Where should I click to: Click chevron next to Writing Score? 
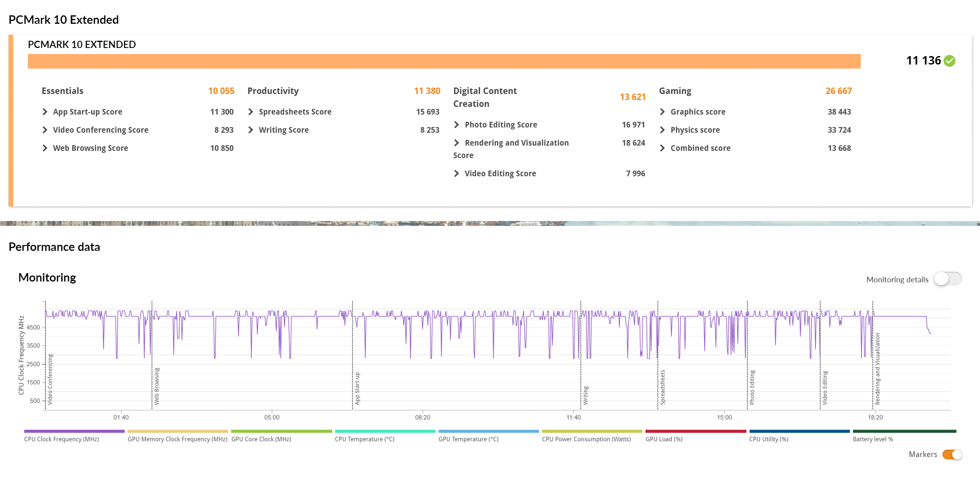pyautogui.click(x=250, y=130)
